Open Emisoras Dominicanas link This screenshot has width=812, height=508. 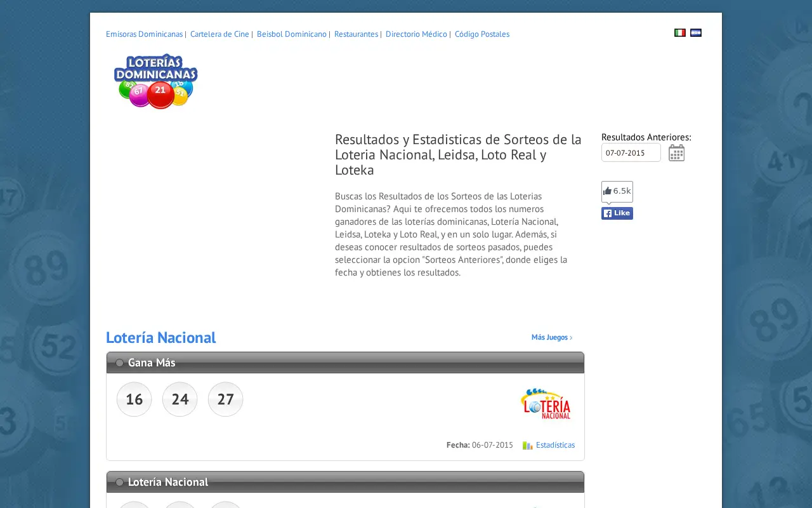(x=144, y=34)
